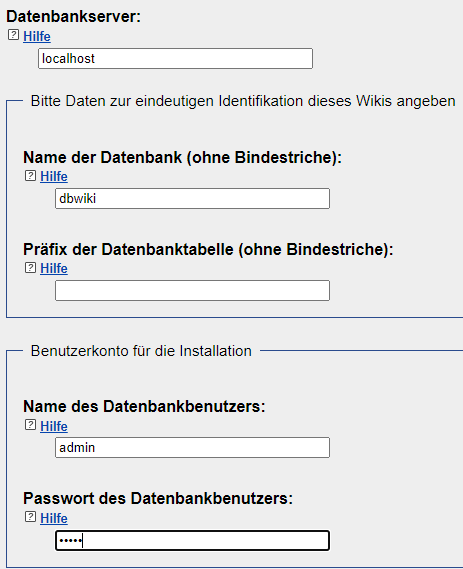The height and width of the screenshot is (569, 463).
Task: Open the Hilfe link for Name der Datenbank
Action: pos(54,176)
